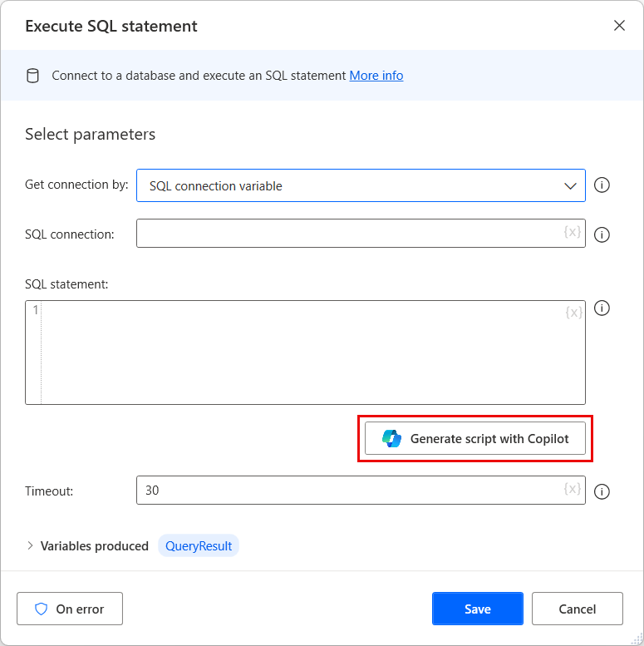Click info icon next to Timeout field

602,491
